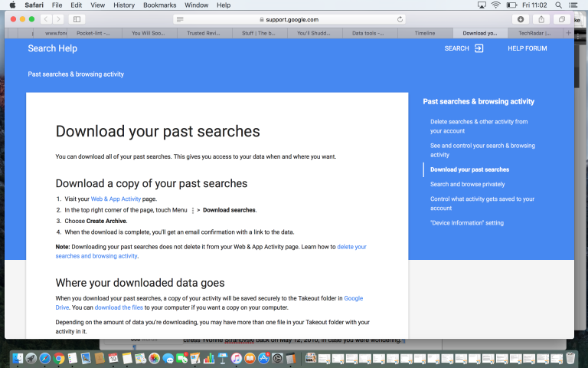
Task: Open Mail stamp icon in Dock
Action: tap(86, 358)
